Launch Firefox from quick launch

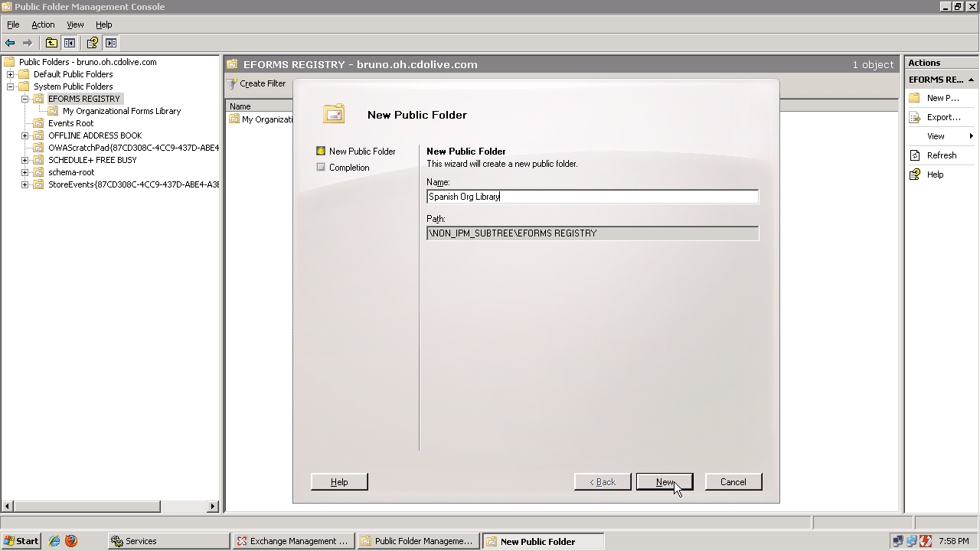71,541
